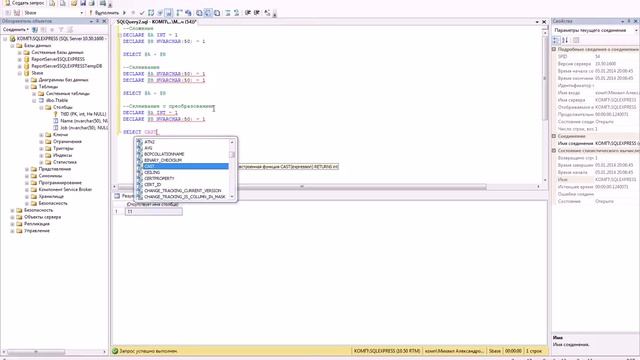
Task: Select the ReportServer$SQLEXPRESS database
Action: click(x=58, y=59)
